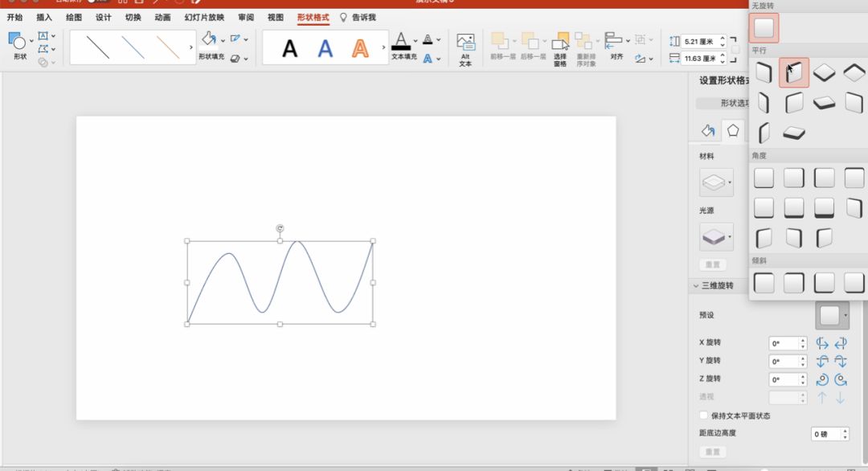Click the 告诉我 search box
The height and width of the screenshot is (471, 868).
click(358, 17)
